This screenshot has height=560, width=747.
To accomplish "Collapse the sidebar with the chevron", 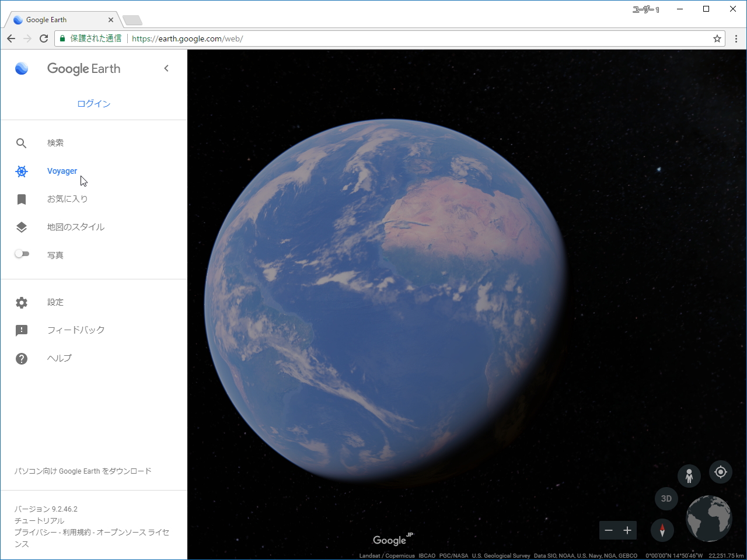I will 166,68.
